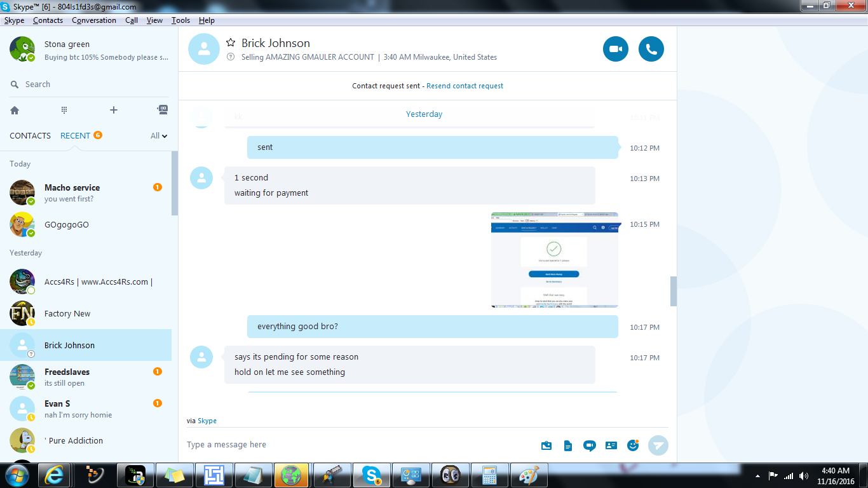Open the Call menu
Screen dimensions: 868x488
tap(132, 20)
